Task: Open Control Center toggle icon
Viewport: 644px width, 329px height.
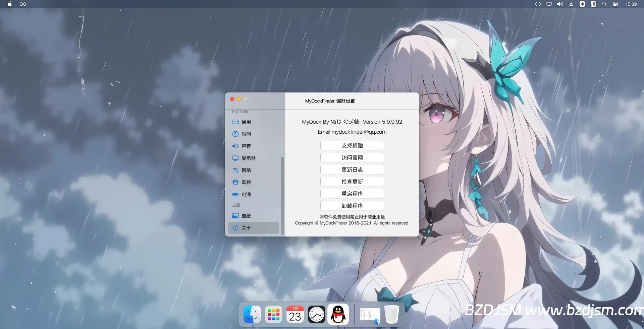Action: click(615, 4)
